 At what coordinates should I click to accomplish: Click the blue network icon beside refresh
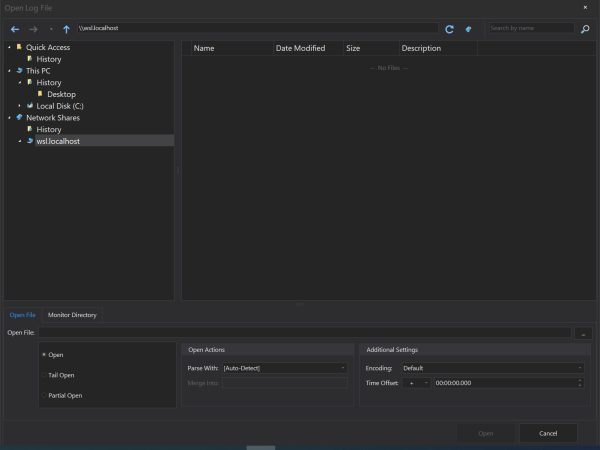tap(468, 29)
